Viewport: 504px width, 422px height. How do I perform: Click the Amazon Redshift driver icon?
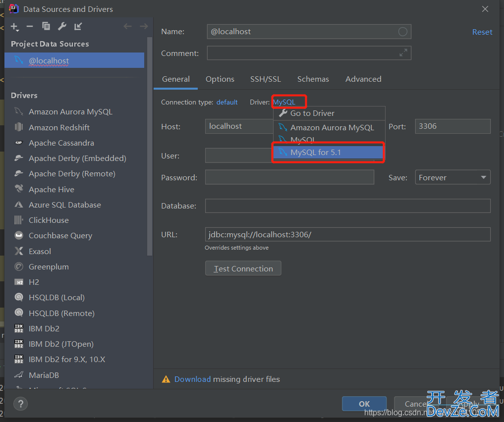click(x=19, y=127)
